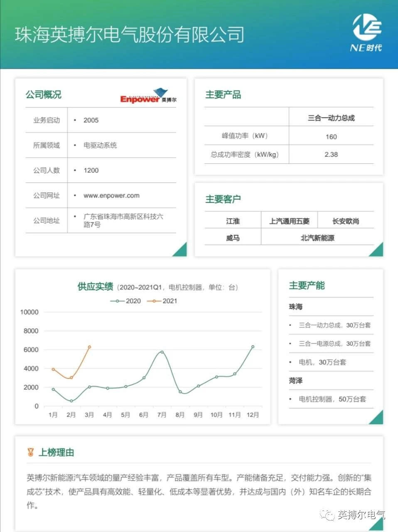Open the www.enpower.com website link
The width and height of the screenshot is (398, 532).
coord(111,195)
